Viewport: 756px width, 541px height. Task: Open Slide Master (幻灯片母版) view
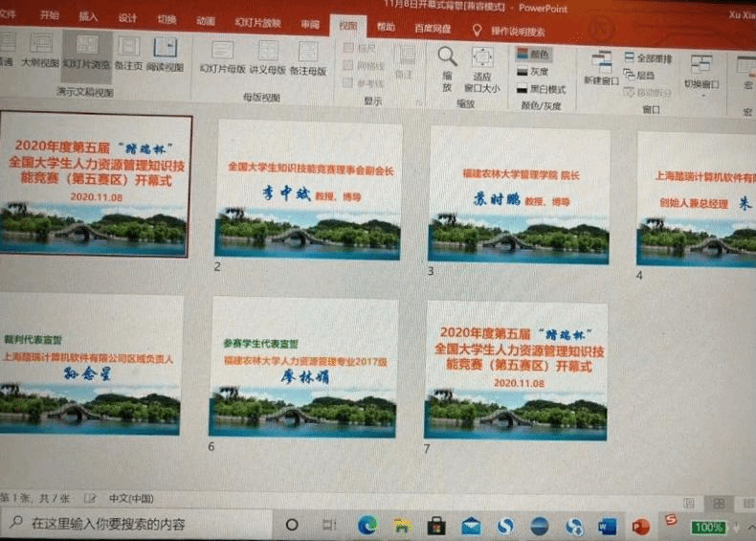223,56
